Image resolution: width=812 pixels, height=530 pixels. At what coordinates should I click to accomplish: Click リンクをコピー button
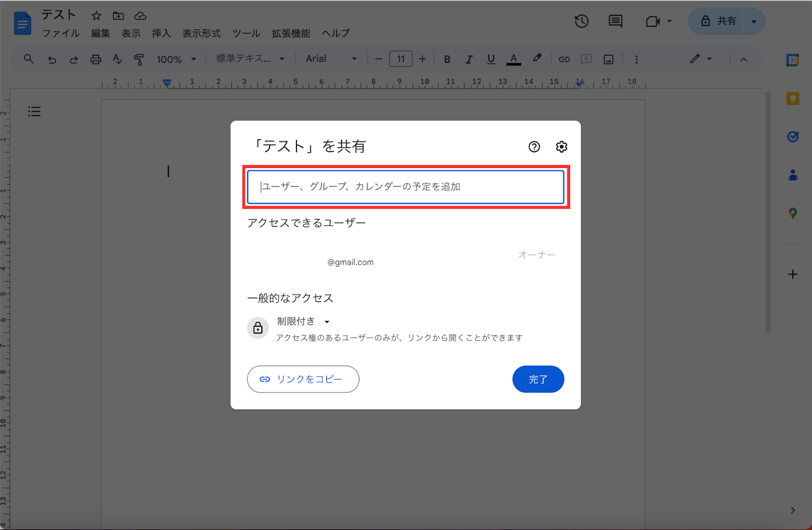tap(303, 379)
